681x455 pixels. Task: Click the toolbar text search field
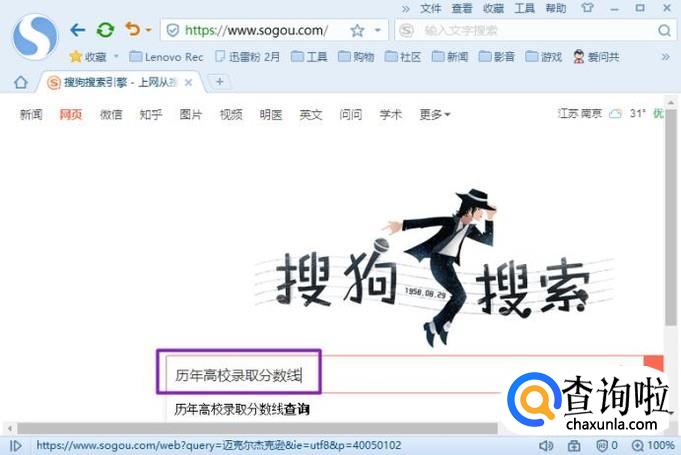click(x=536, y=30)
